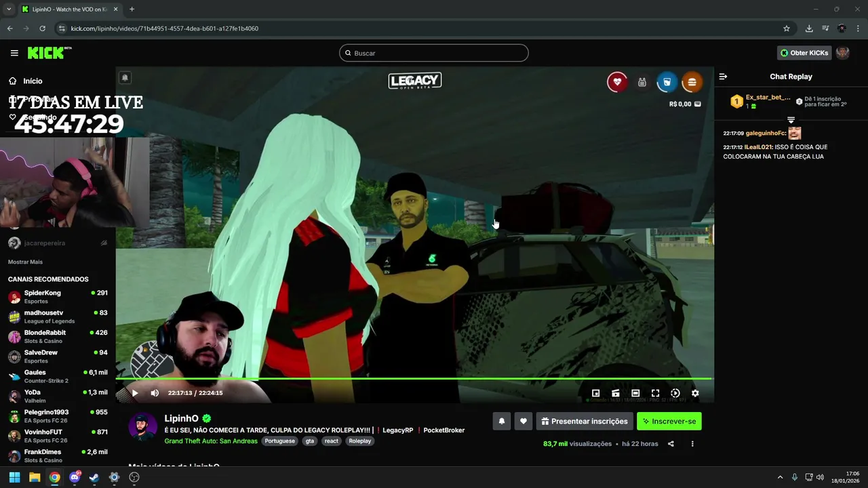Expand chat leaderboard chevron
868x488 pixels.
point(791,119)
